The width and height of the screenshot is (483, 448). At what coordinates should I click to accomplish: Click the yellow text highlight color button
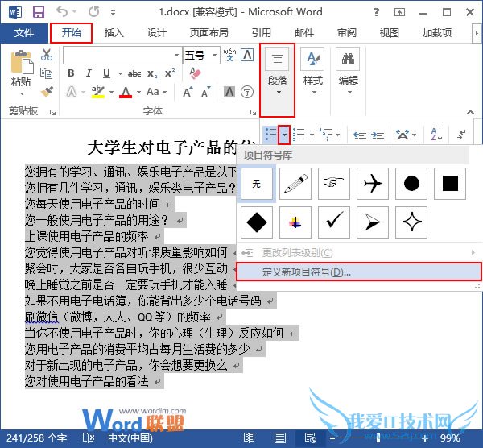click(98, 92)
